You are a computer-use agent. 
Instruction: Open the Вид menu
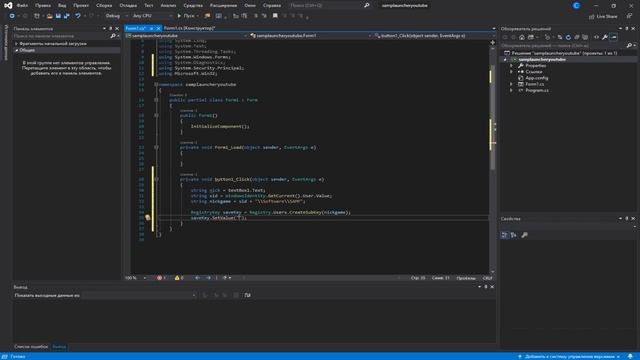click(62, 6)
